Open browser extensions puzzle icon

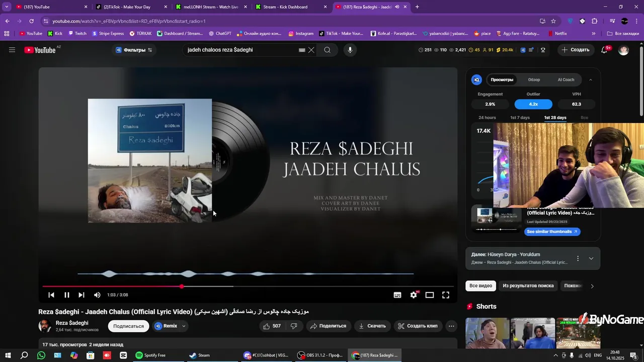(x=594, y=21)
